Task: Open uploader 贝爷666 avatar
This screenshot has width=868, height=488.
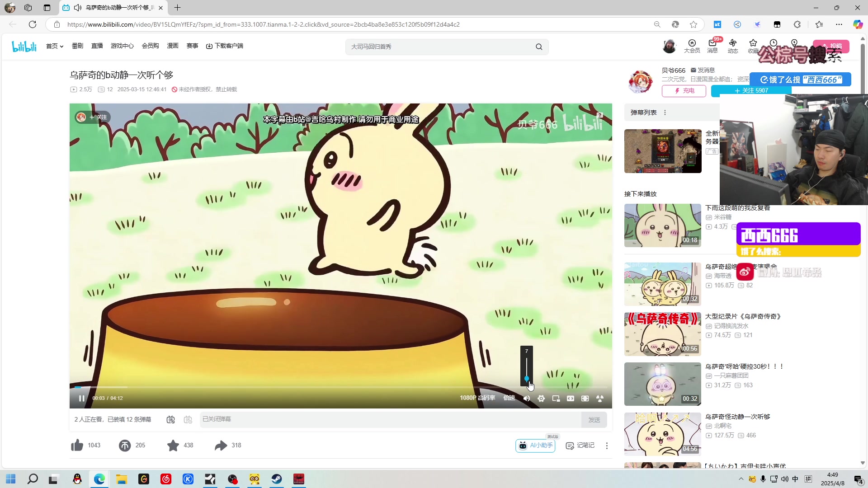Action: point(640,82)
